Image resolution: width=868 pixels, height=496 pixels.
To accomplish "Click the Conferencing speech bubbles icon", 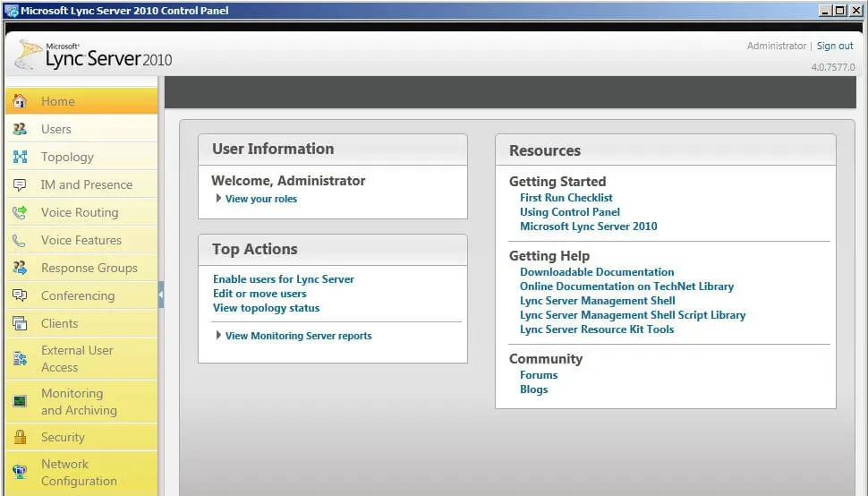I will point(20,295).
